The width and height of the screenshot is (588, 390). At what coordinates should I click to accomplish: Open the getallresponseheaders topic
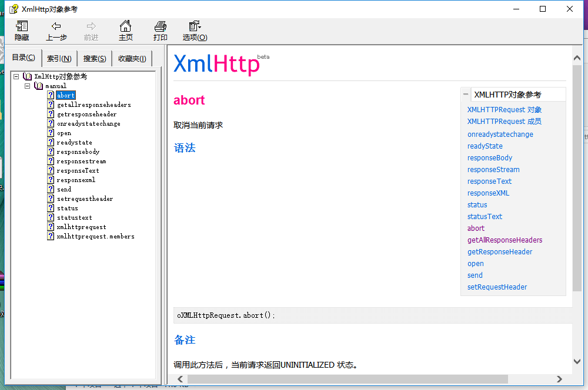93,105
